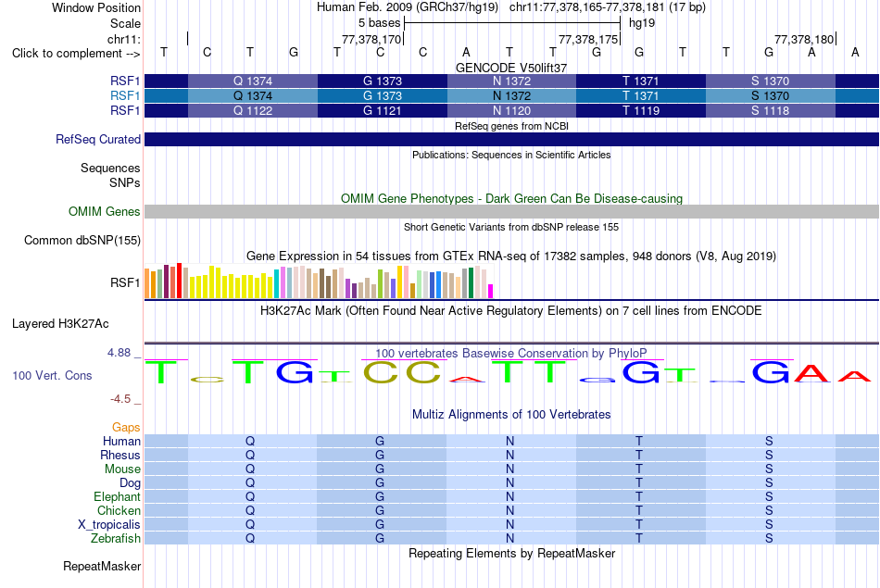Screen dimensions: 880x588
Task: Click the large blue G after the first two T's in the PhyloP logo
Action: pyautogui.click(x=295, y=371)
